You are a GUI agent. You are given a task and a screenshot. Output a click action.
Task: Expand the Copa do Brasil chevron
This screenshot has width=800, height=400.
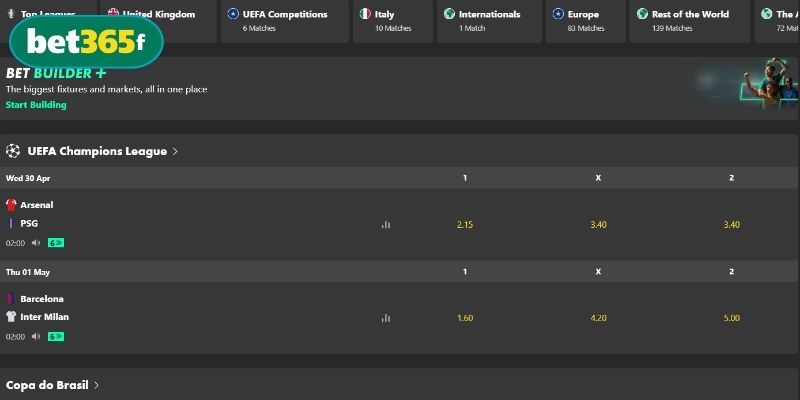point(96,385)
